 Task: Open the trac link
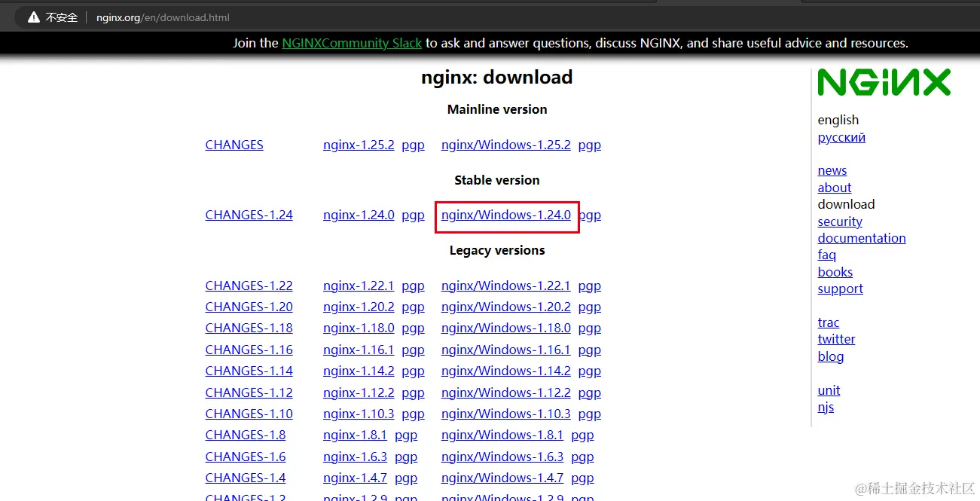click(x=829, y=322)
